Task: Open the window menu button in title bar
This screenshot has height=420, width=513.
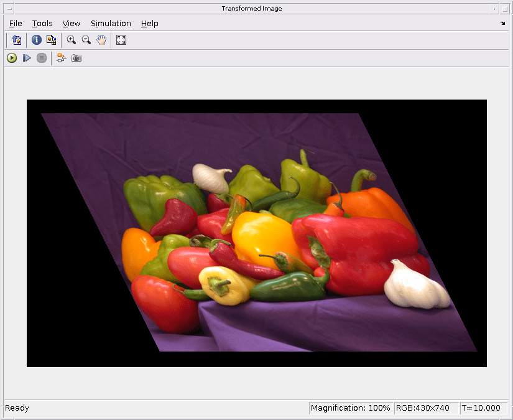Action: [9, 9]
